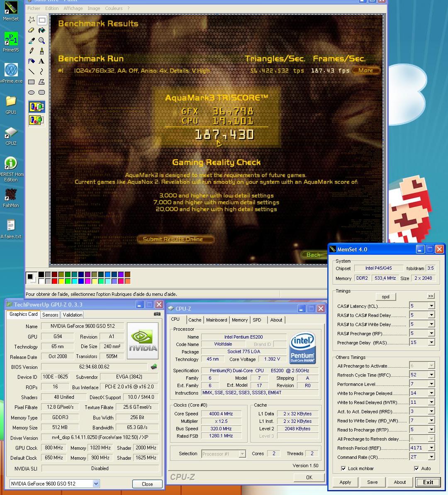Select the rectangular Select tool in Paint

pos(41,20)
